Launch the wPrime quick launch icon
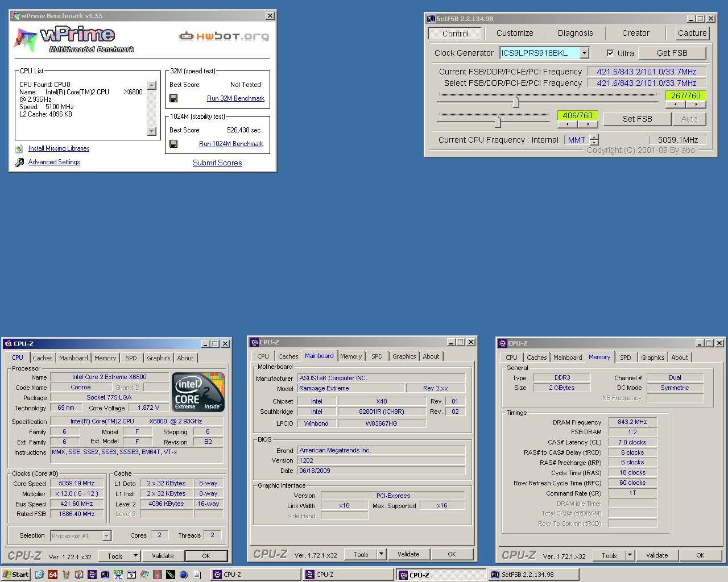The image size is (728, 582). tap(144, 575)
